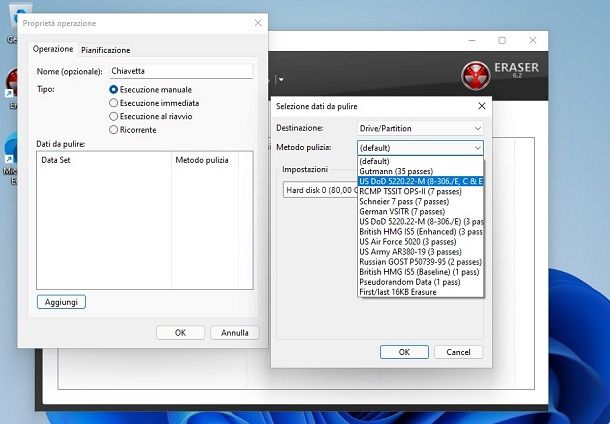Choose British HMG IS5 (Baseline) (1 pass)
Image resolution: width=610 pixels, height=424 pixels.
[420, 272]
